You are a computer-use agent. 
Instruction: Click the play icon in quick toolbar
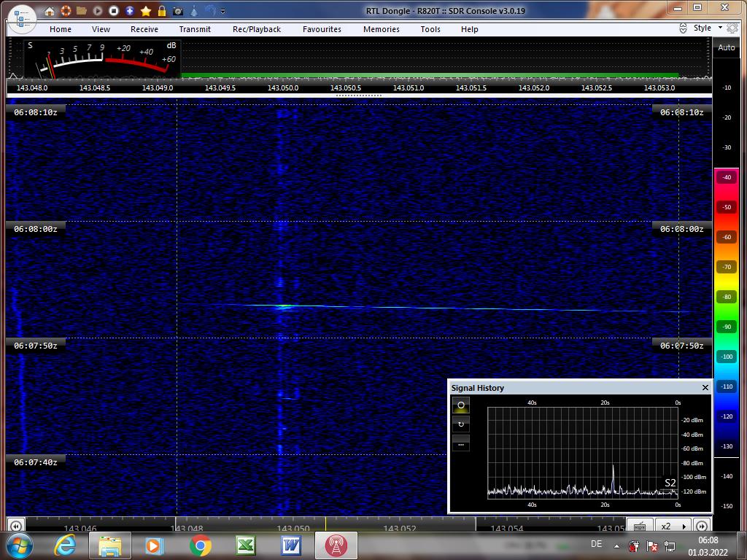pos(98,10)
